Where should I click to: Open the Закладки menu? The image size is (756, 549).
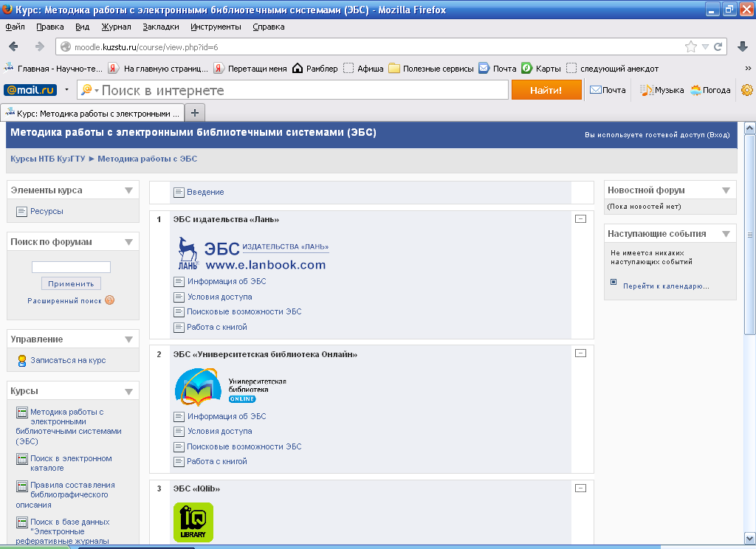160,27
